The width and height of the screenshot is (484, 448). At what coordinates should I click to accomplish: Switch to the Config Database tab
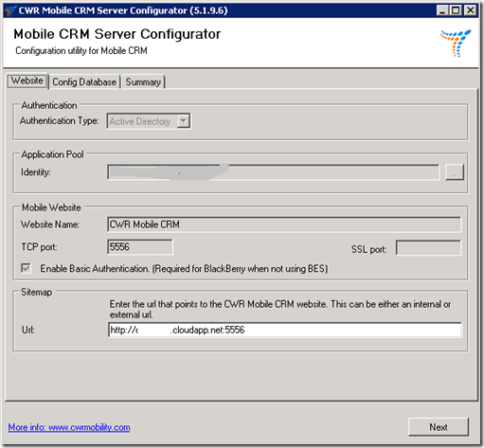pyautogui.click(x=84, y=82)
